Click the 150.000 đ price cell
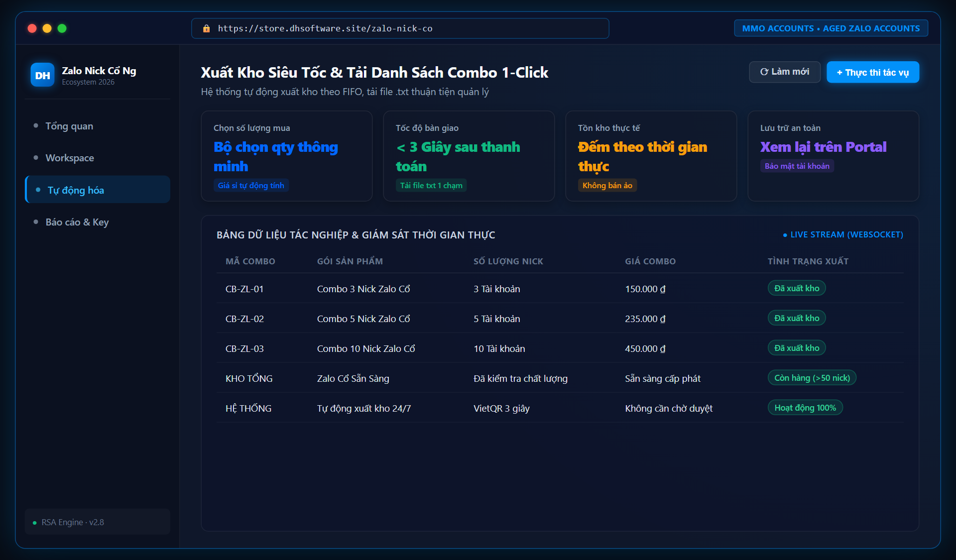The image size is (956, 560). coord(645,289)
